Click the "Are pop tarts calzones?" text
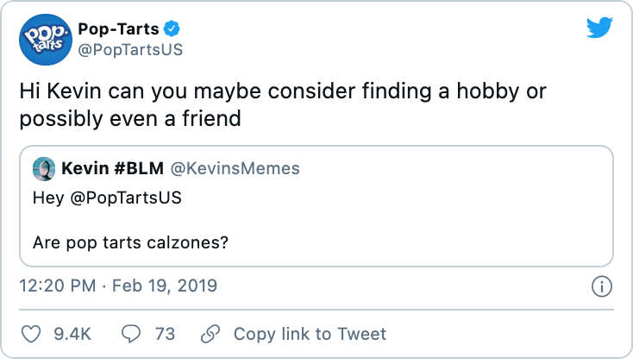Viewport: 633px width, 364px height. coord(130,242)
